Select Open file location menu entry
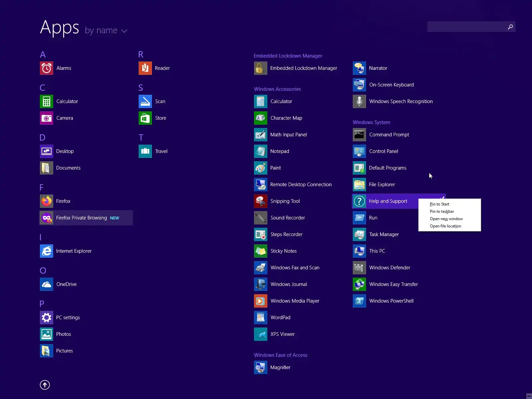The width and height of the screenshot is (532, 399). (x=450, y=226)
